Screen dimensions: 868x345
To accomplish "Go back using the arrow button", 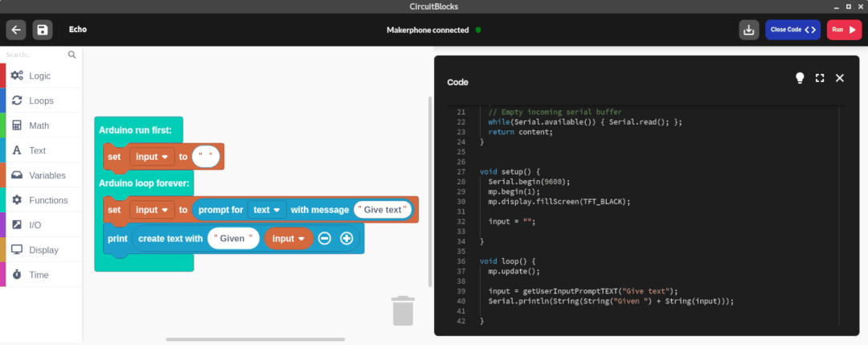I will (x=16, y=30).
